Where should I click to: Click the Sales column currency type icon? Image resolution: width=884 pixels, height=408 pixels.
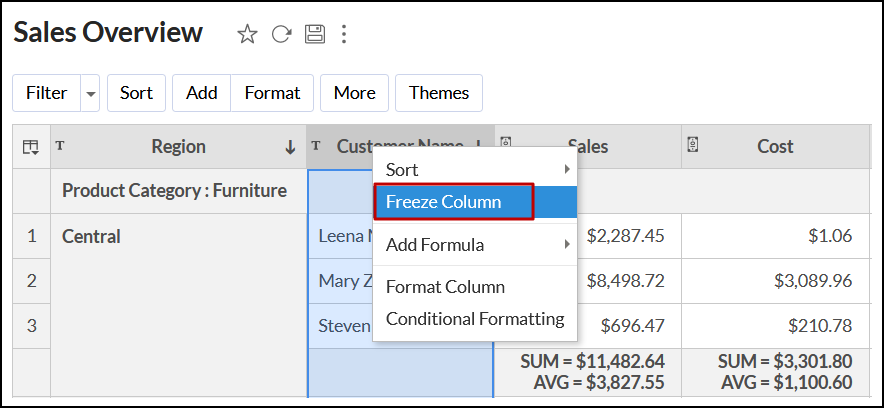click(x=505, y=145)
